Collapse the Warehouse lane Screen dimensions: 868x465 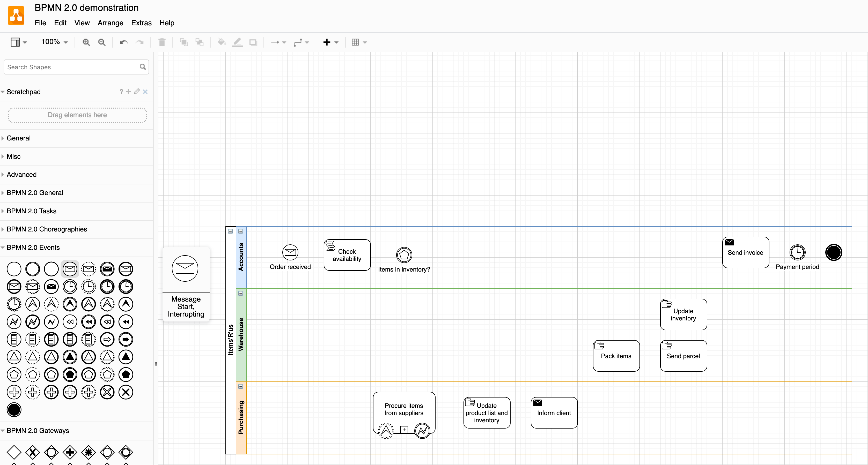[x=241, y=293]
